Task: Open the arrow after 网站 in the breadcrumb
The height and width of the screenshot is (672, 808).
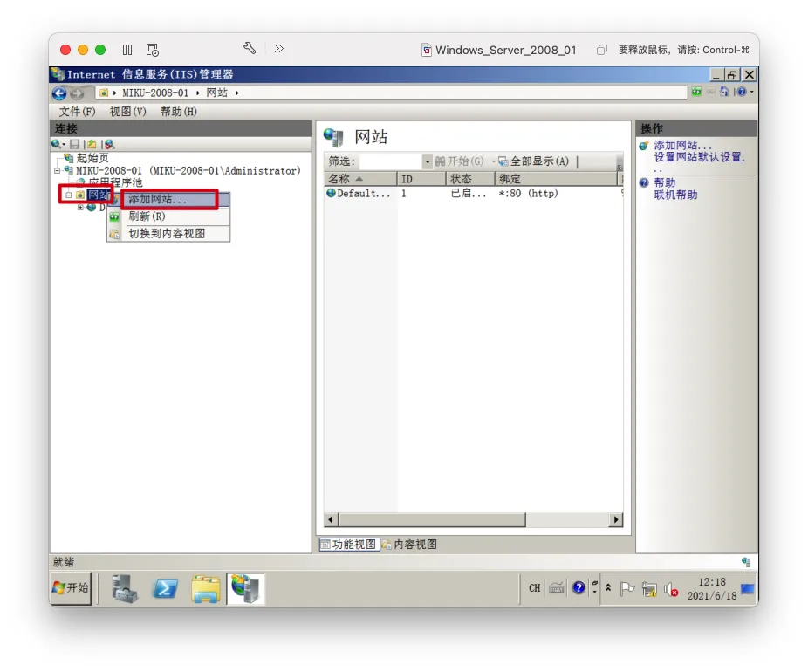Action: 237,93
